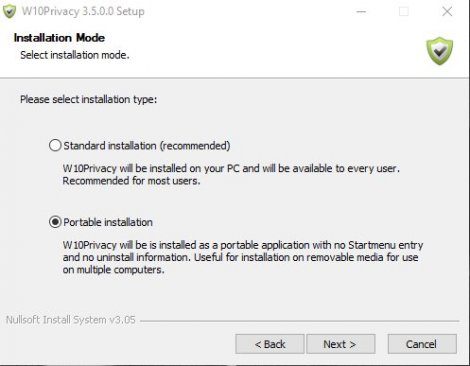
Task: Click the portable installation description text
Action: [243, 257]
